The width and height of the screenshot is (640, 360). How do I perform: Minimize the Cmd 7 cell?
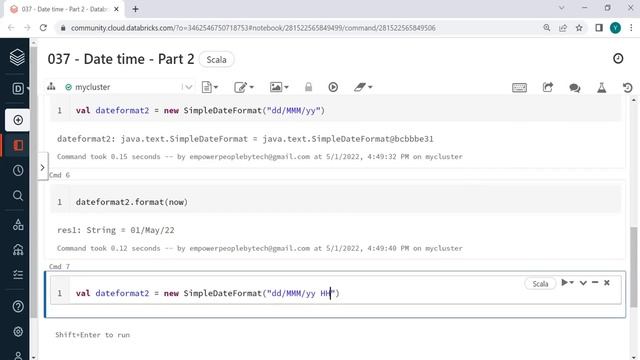pyautogui.click(x=595, y=282)
